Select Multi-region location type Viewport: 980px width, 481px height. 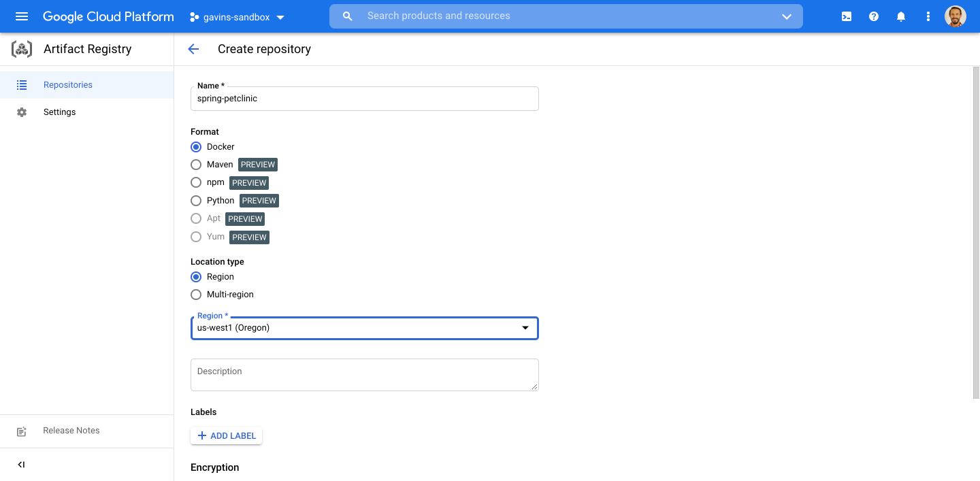[196, 295]
